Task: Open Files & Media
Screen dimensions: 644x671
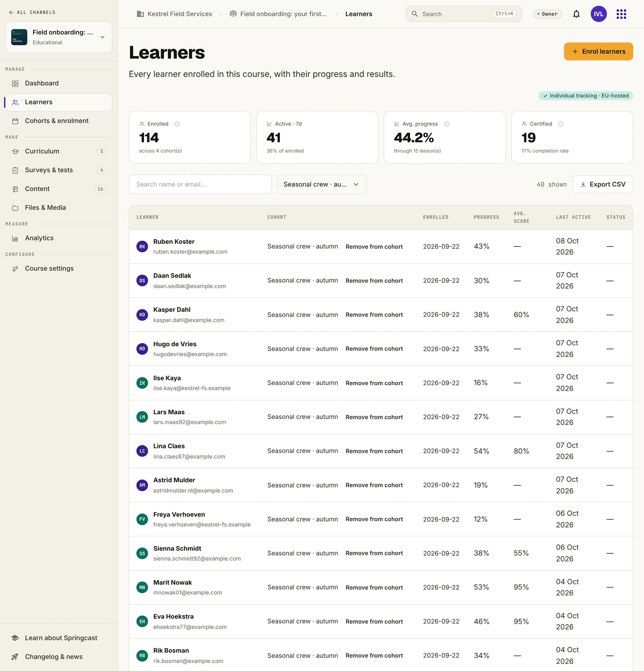Action: (x=59, y=208)
